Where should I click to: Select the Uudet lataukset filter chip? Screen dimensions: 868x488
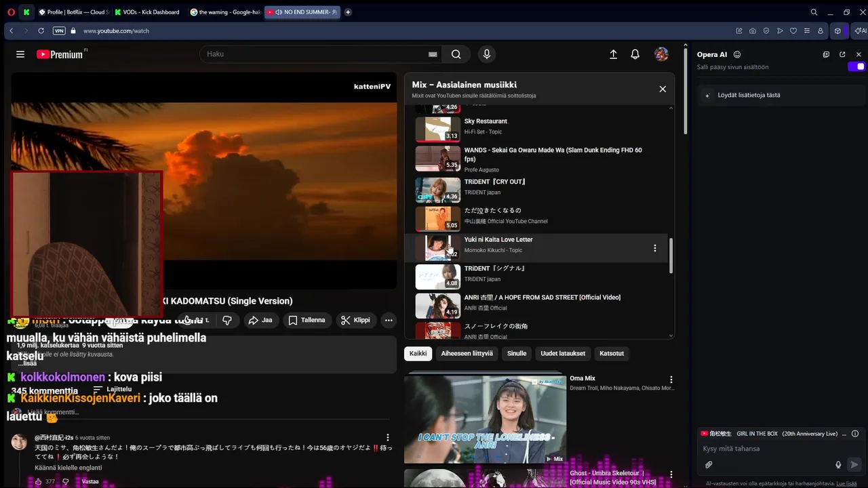(x=563, y=353)
